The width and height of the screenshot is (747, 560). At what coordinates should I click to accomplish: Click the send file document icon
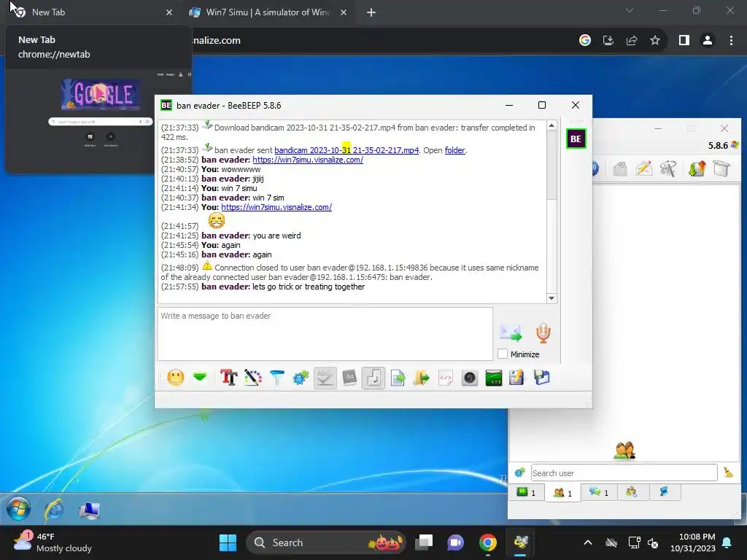[x=398, y=378]
